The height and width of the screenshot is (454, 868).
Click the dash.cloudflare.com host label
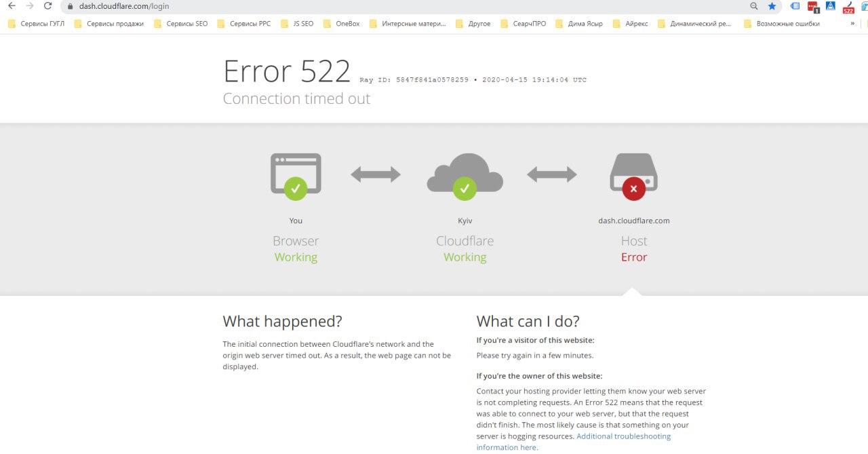(634, 221)
